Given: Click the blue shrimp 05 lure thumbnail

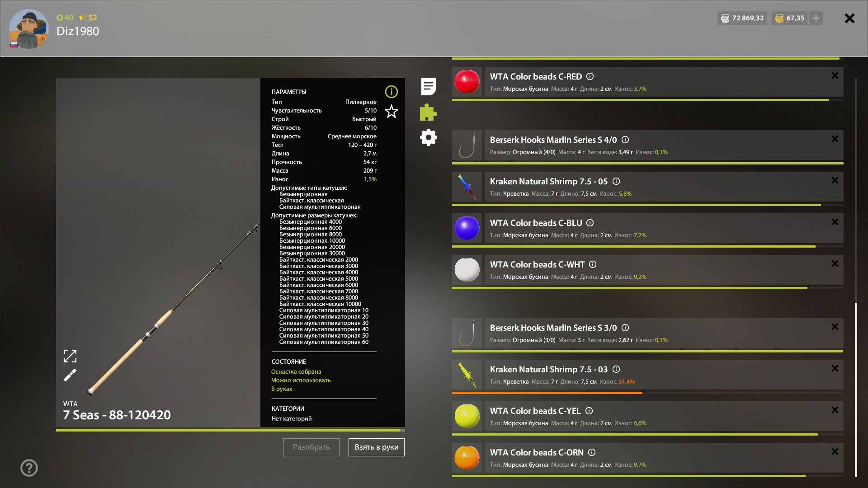Looking at the screenshot, I should pyautogui.click(x=467, y=187).
